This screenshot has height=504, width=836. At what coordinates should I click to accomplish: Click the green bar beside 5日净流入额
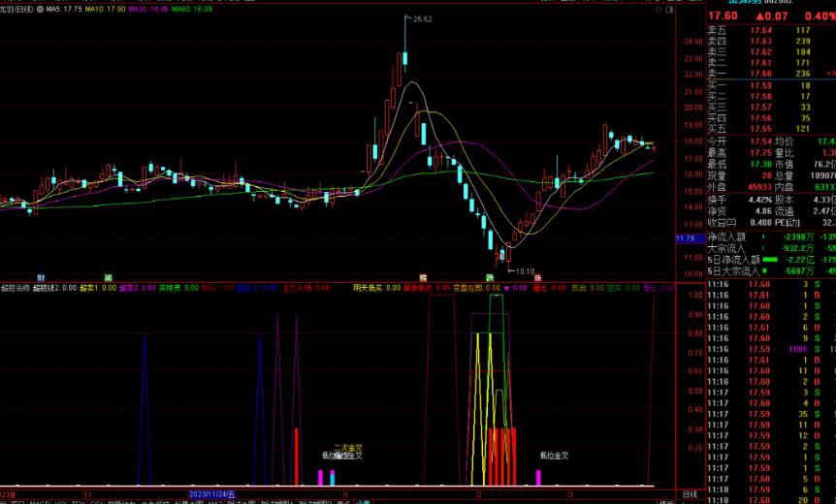point(770,260)
